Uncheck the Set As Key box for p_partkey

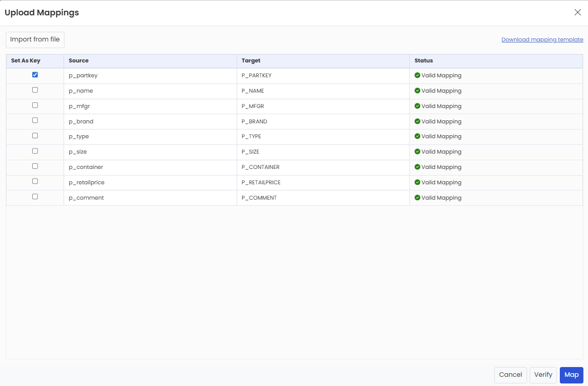coord(35,75)
